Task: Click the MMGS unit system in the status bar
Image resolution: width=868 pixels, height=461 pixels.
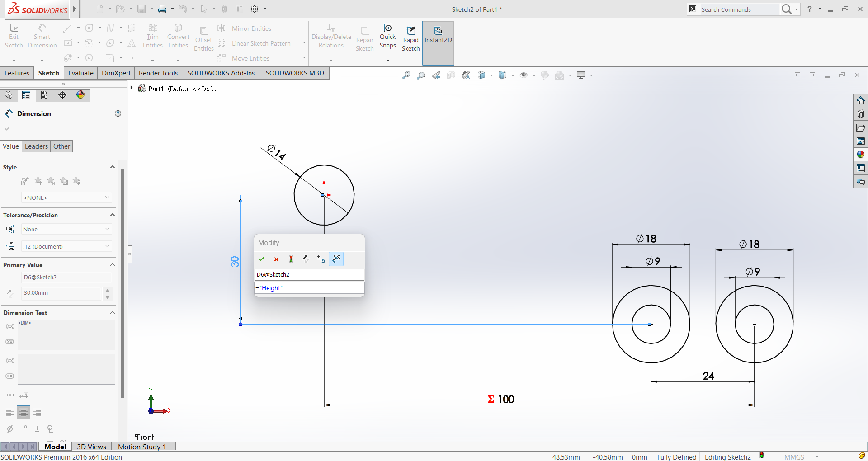Action: click(x=794, y=457)
